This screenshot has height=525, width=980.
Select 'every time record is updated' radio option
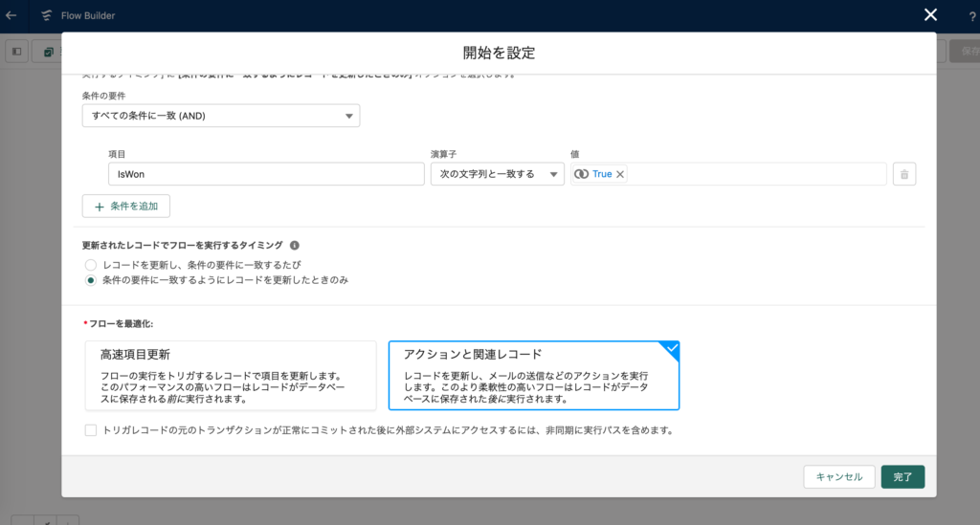pyautogui.click(x=91, y=264)
